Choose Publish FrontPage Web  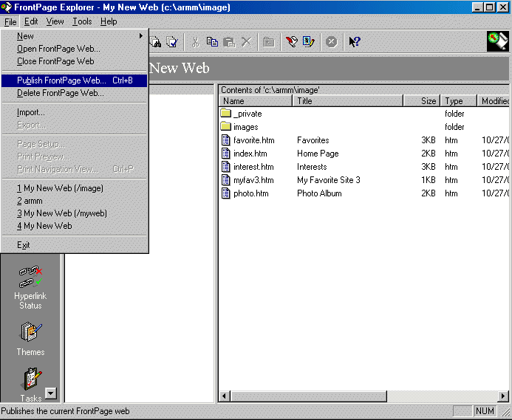click(75, 80)
